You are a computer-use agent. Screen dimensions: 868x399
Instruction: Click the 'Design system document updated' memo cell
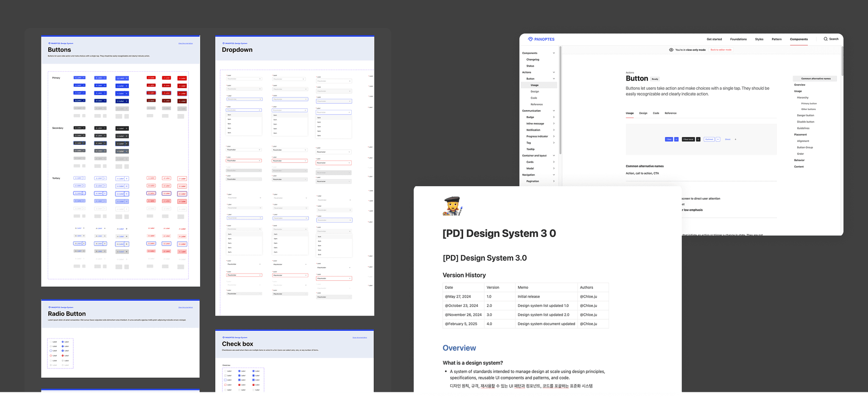(546, 324)
